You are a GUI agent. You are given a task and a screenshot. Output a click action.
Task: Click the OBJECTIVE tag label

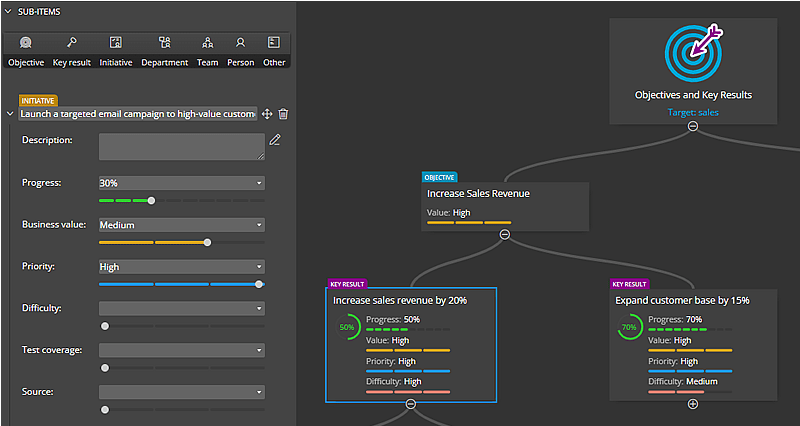click(x=439, y=177)
